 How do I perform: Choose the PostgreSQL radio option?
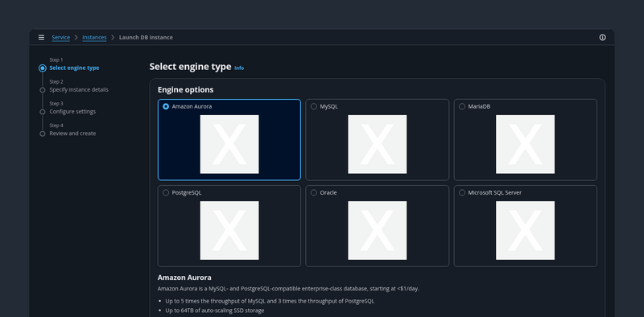(x=166, y=192)
